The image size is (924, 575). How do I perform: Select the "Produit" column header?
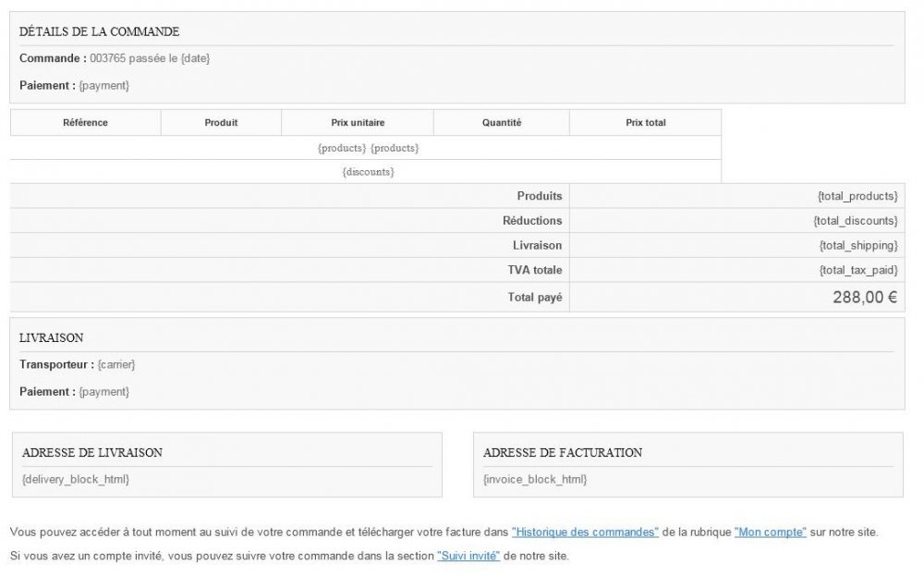221,123
